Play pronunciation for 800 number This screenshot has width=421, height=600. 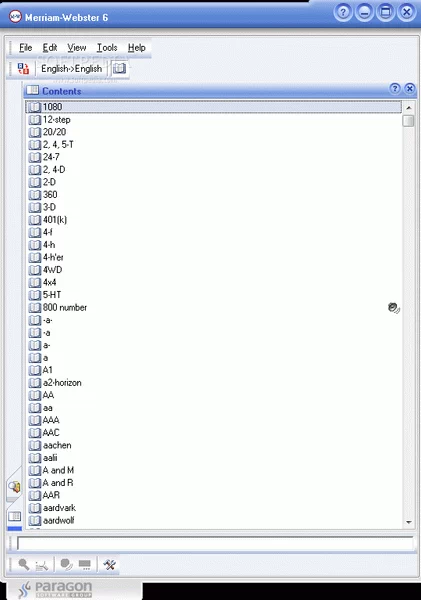394,308
